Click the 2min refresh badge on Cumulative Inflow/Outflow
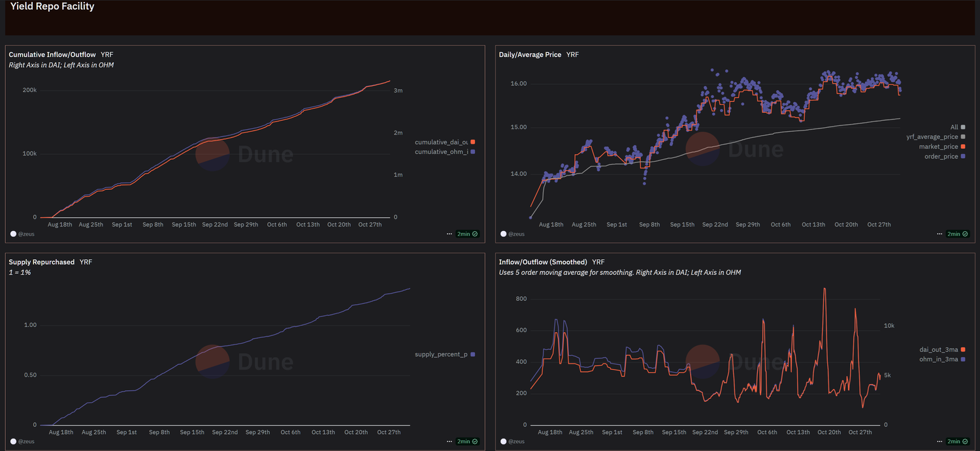The height and width of the screenshot is (451, 980). click(x=468, y=234)
